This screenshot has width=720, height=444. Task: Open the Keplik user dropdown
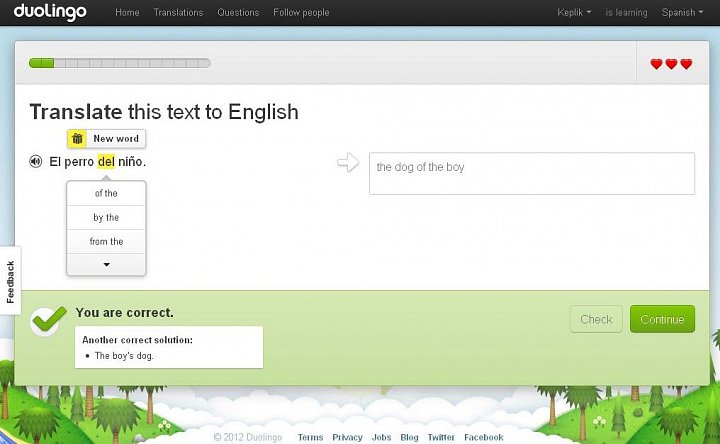(x=574, y=12)
